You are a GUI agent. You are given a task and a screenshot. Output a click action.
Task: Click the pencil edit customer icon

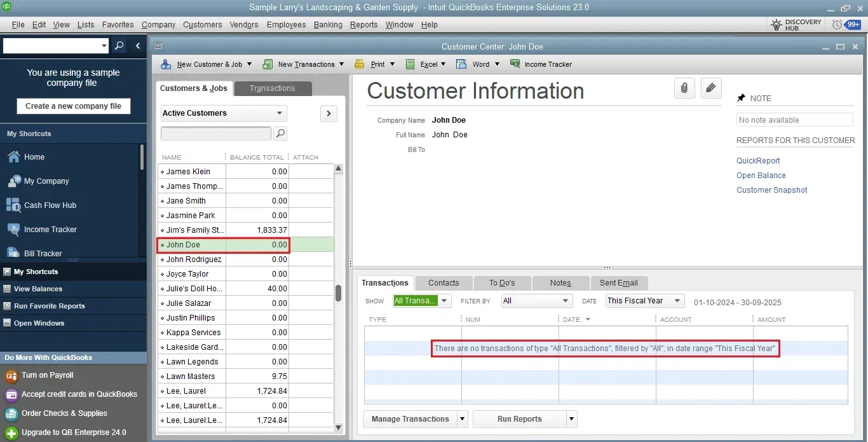coord(711,88)
